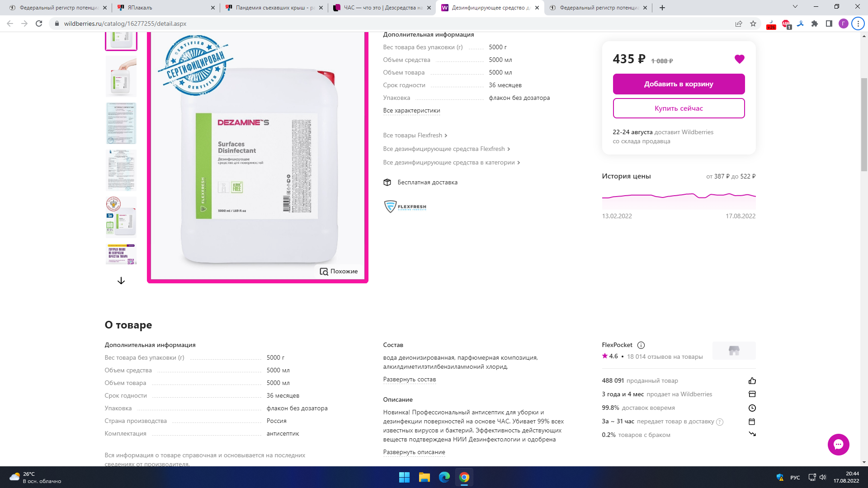Screen dimensions: 868x488
Task: Click the browser forward arrow
Action: click(x=24, y=23)
